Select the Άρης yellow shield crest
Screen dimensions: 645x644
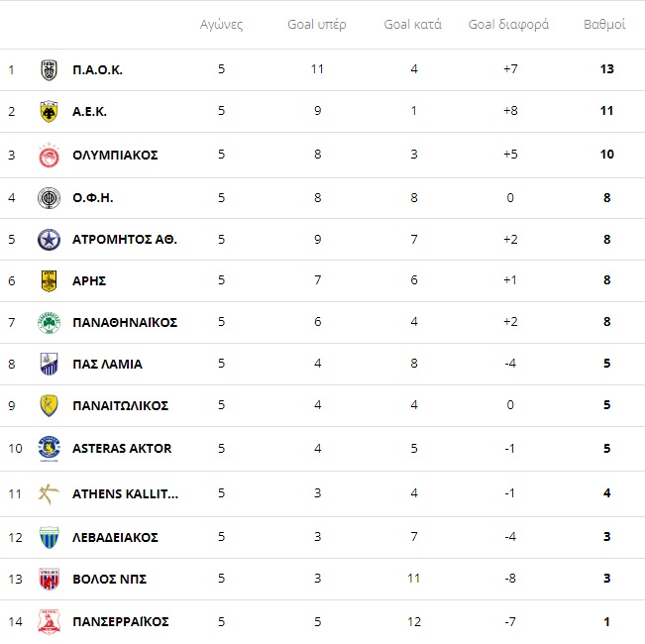click(49, 280)
